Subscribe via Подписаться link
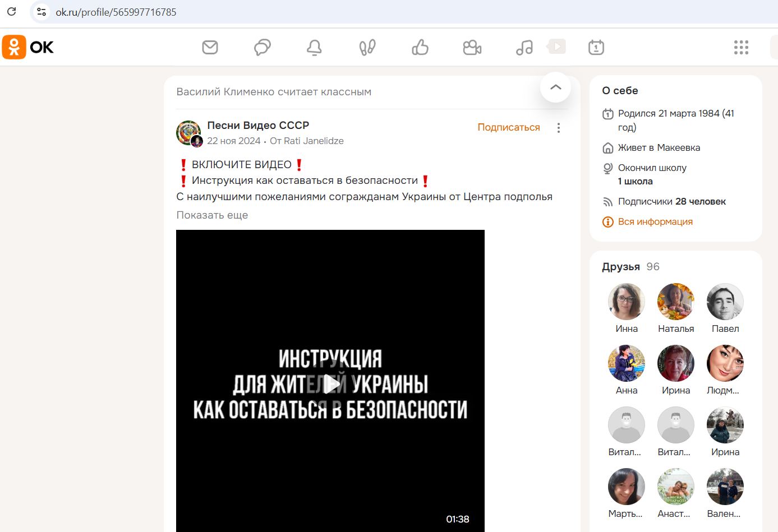The height and width of the screenshot is (532, 778). point(508,127)
